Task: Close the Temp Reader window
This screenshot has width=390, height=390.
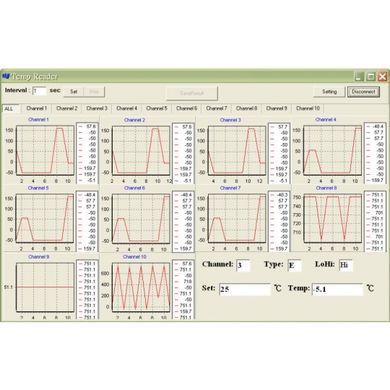Action: pyautogui.click(x=382, y=77)
